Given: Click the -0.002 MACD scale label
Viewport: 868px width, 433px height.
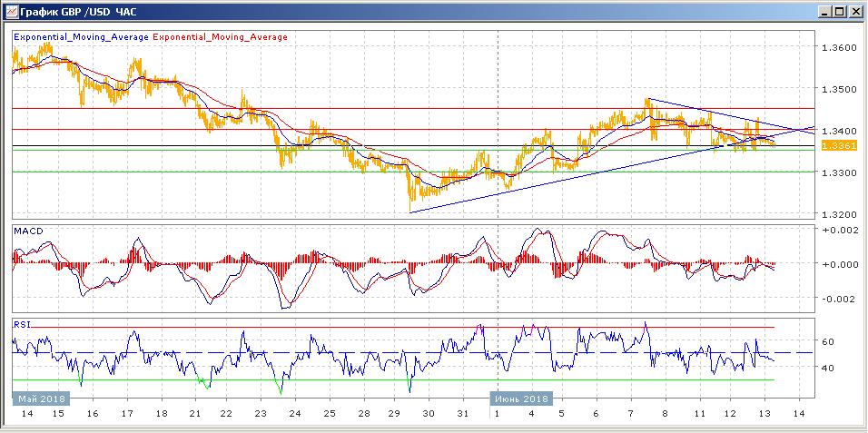Looking at the screenshot, I should [x=840, y=299].
